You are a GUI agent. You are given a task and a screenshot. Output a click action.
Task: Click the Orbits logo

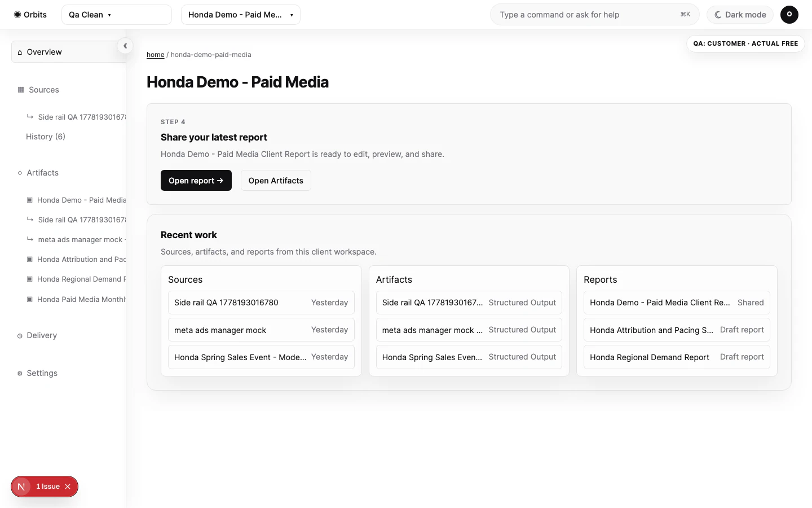tap(30, 15)
